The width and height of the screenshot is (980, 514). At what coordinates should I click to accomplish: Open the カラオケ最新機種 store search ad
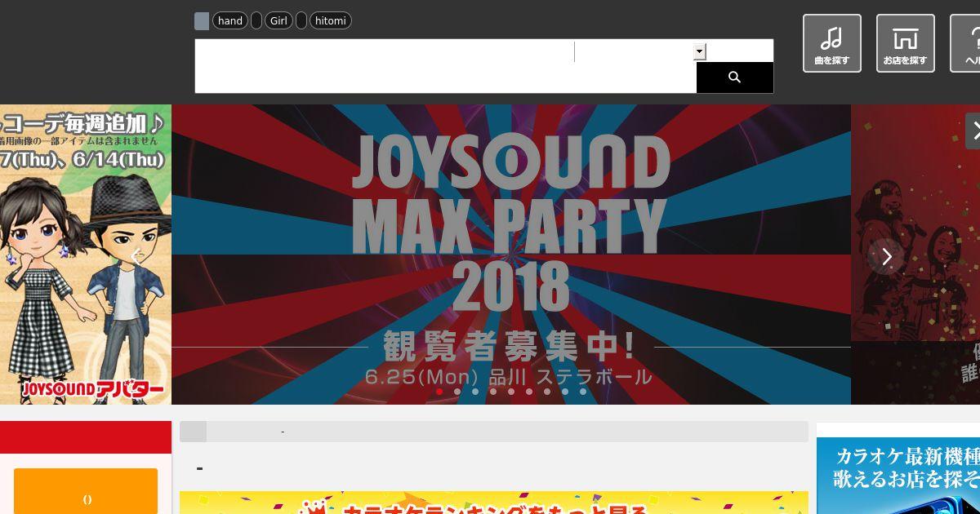898,476
